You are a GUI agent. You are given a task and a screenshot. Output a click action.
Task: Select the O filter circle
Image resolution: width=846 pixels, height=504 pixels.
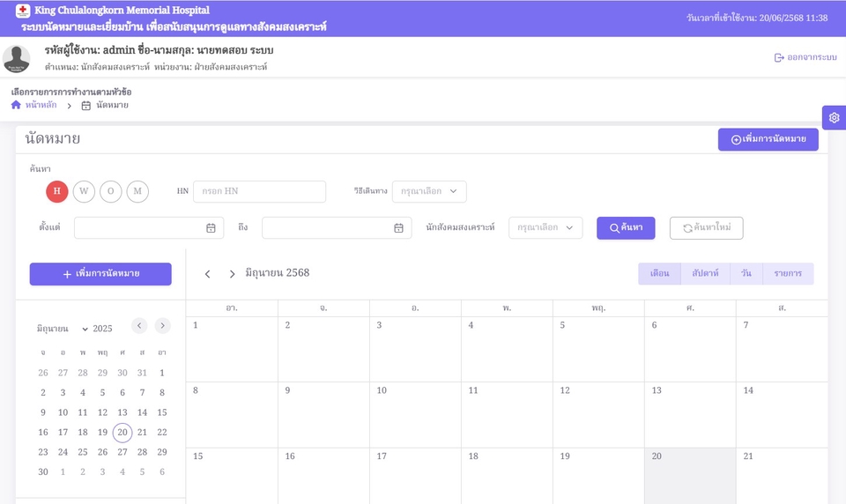tap(111, 191)
